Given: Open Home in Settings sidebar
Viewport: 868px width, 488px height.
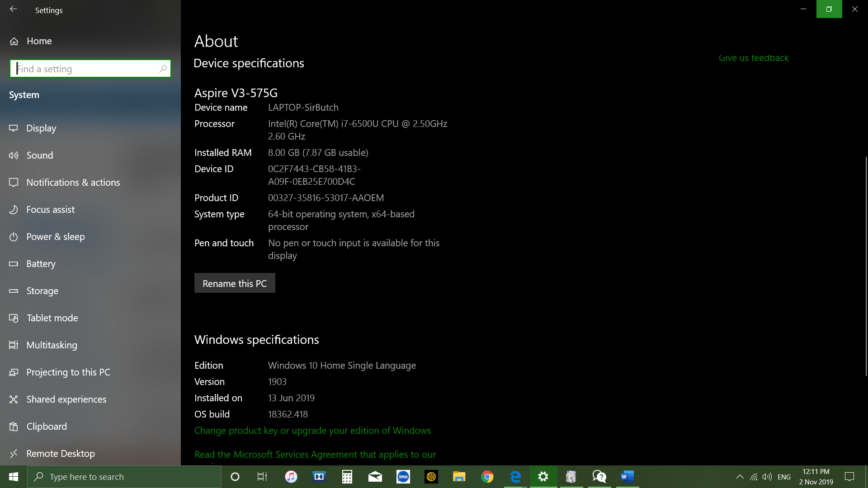Looking at the screenshot, I should click(30, 41).
